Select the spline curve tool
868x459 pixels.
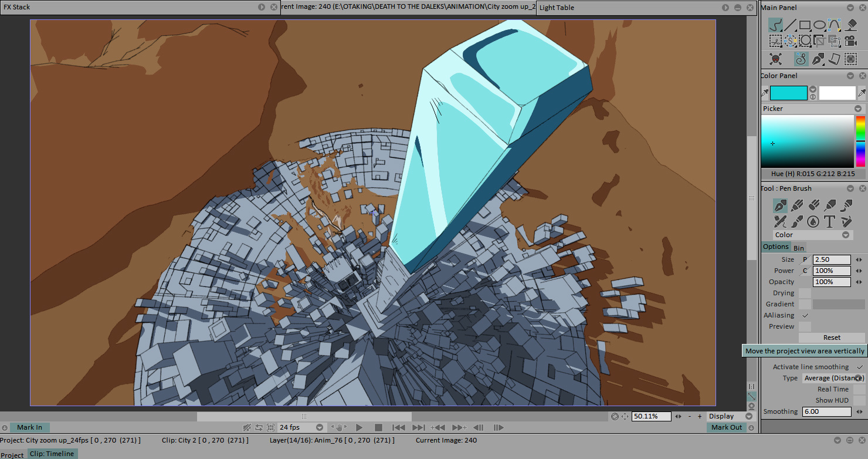pos(834,25)
